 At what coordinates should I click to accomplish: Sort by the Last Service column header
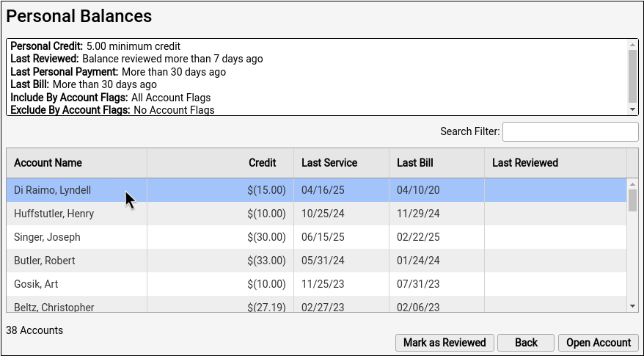point(341,163)
